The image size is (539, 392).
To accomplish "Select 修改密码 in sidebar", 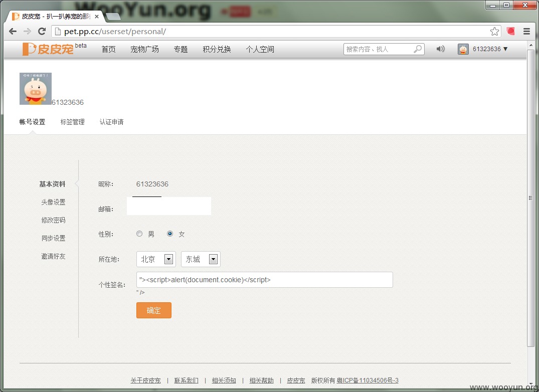I will pos(53,220).
